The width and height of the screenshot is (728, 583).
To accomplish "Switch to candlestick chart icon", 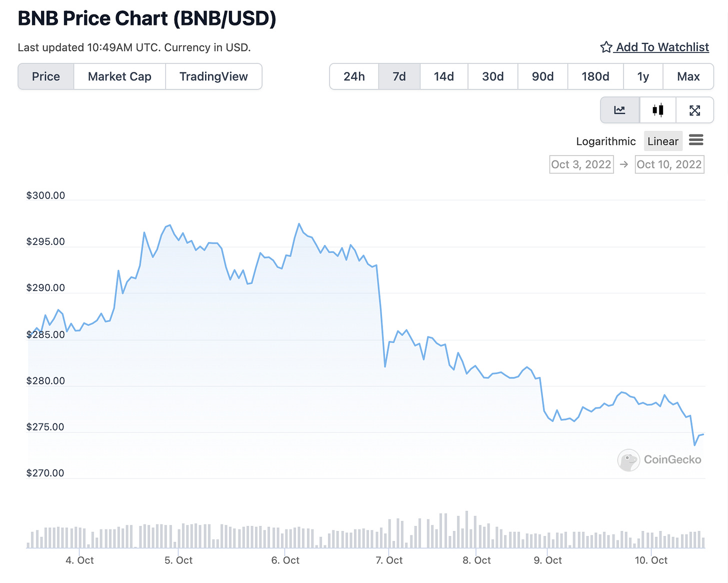I will pyautogui.click(x=658, y=110).
